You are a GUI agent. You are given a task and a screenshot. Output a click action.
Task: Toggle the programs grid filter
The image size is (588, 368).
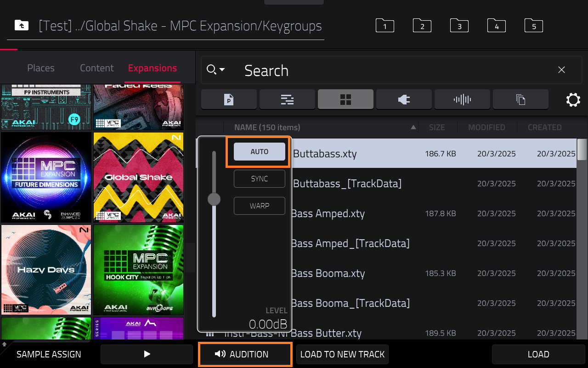point(345,99)
